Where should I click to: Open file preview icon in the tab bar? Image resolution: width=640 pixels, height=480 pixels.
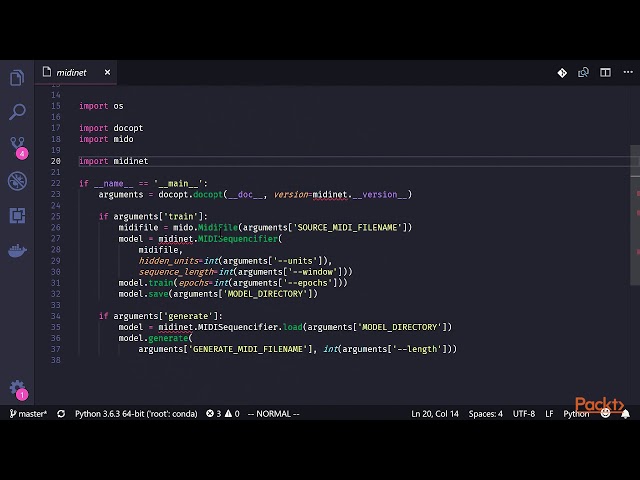(x=583, y=73)
